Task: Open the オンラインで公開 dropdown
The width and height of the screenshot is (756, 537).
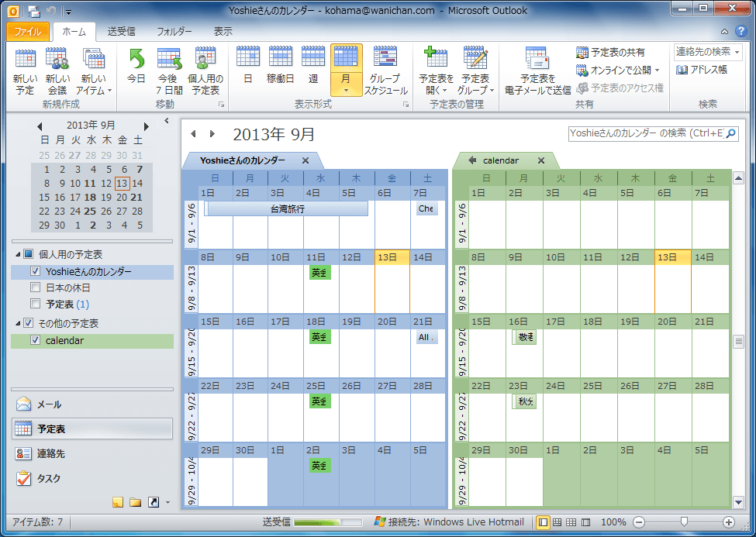Action: coord(618,70)
